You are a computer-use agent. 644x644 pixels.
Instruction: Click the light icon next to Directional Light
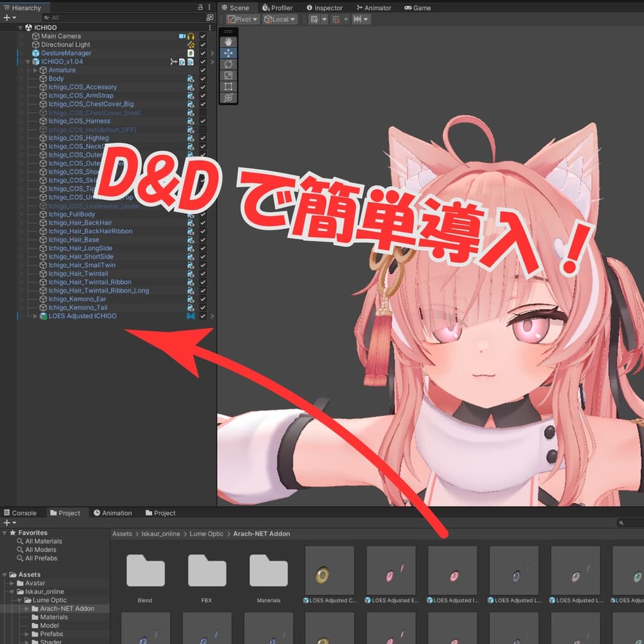tap(191, 45)
